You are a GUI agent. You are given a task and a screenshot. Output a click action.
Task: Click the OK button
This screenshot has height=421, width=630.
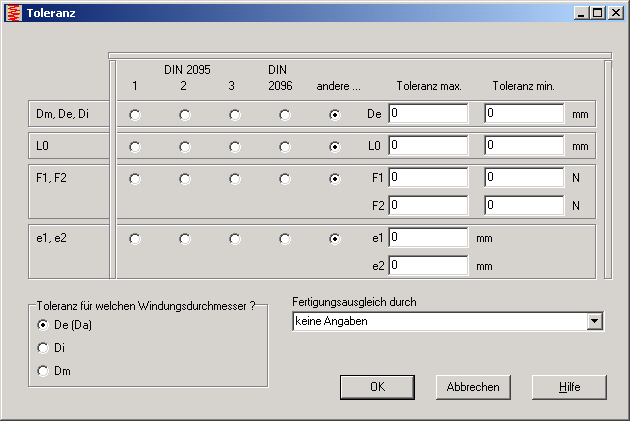pos(377,386)
